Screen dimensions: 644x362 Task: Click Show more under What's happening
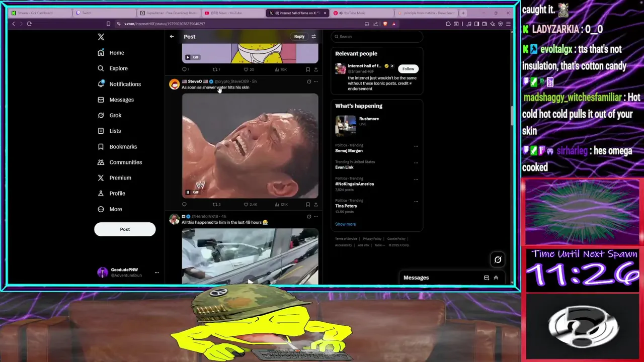pyautogui.click(x=346, y=224)
